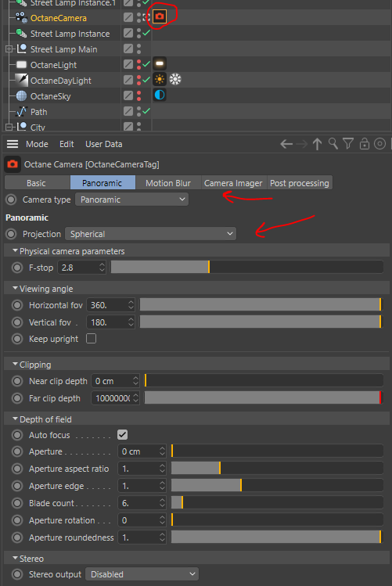The width and height of the screenshot is (392, 586).
Task: Toggle OctaneSky visibility dots
Action: pos(139,96)
